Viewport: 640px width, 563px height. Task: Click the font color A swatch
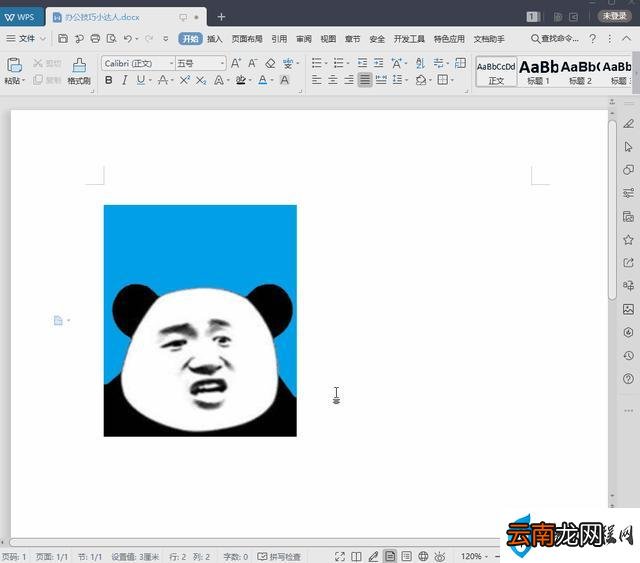tap(262, 80)
